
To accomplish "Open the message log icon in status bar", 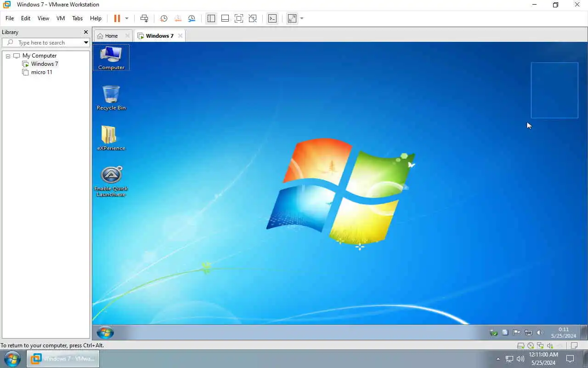I will (574, 345).
